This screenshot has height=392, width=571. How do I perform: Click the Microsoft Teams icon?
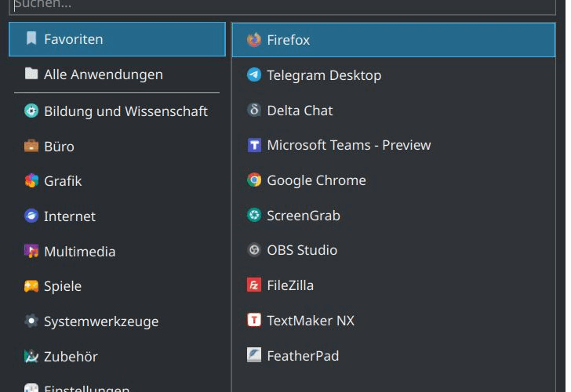254,145
